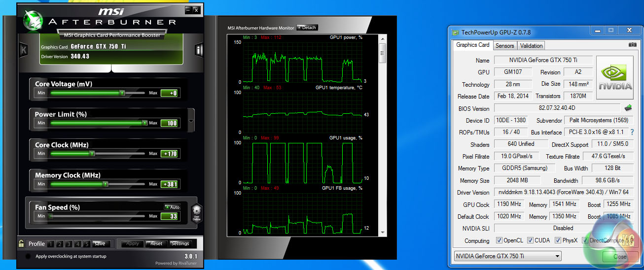Click the Bus Interface question mark
Viewport: 644px width, 270px height.
pos(632,132)
